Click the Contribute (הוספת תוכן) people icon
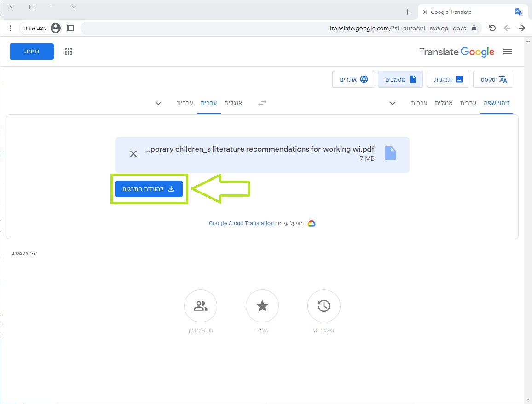 coord(200,306)
